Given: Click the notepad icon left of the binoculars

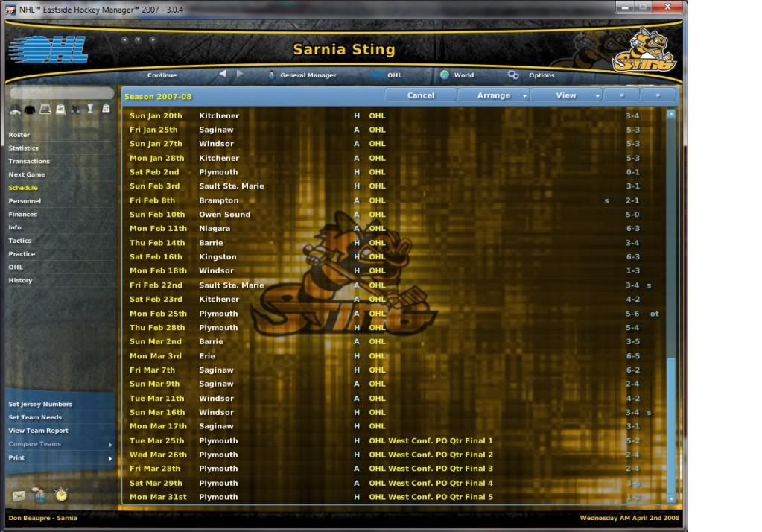Looking at the screenshot, I should point(60,110).
